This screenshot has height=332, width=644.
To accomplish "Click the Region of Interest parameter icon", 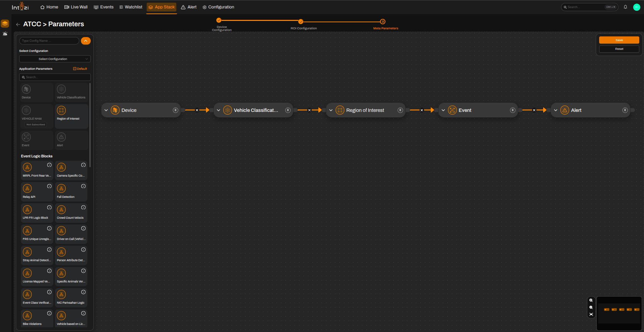I will point(61,110).
